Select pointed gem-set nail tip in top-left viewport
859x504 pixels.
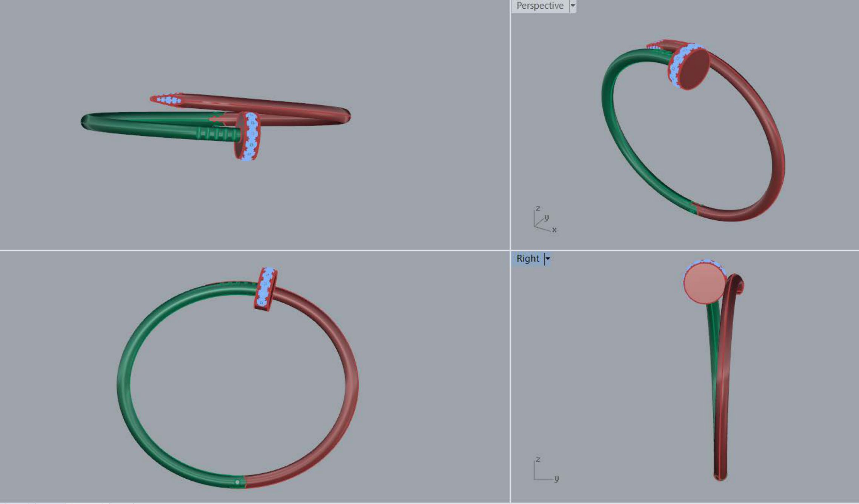[x=166, y=100]
